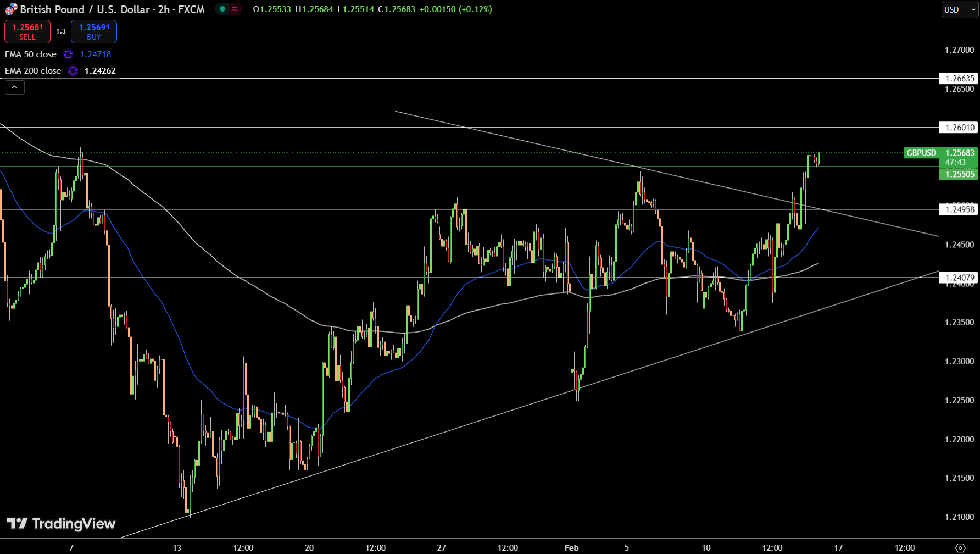Click the green market open status dot
This screenshot has height=554, width=980.
point(222,9)
